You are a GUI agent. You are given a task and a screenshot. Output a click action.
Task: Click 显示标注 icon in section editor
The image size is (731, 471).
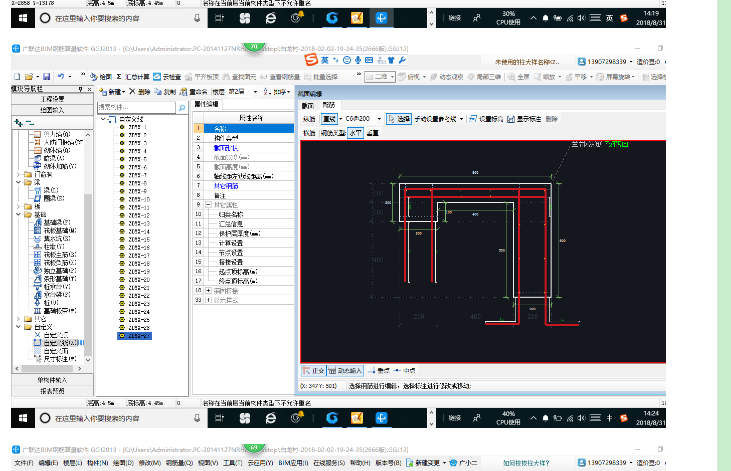524,119
